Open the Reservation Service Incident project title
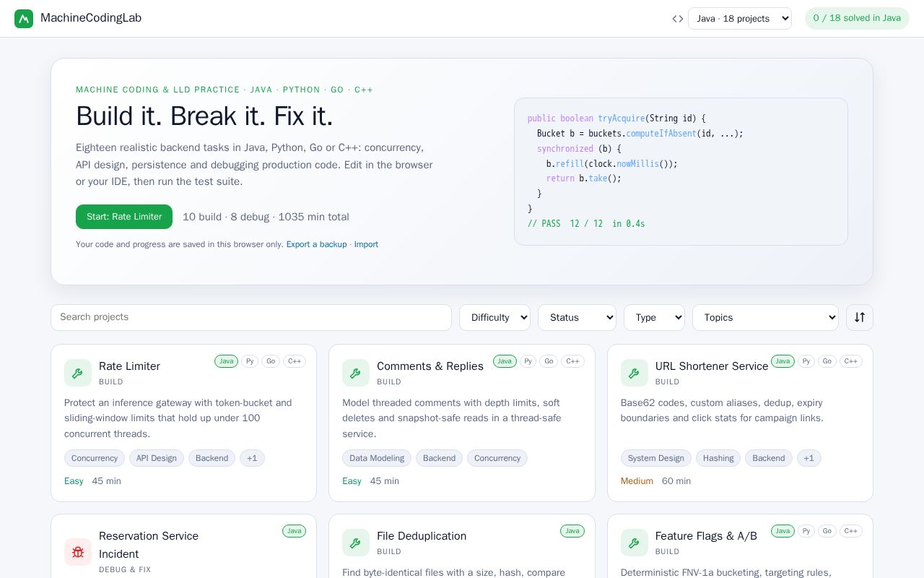The width and height of the screenshot is (924, 578). point(149,545)
